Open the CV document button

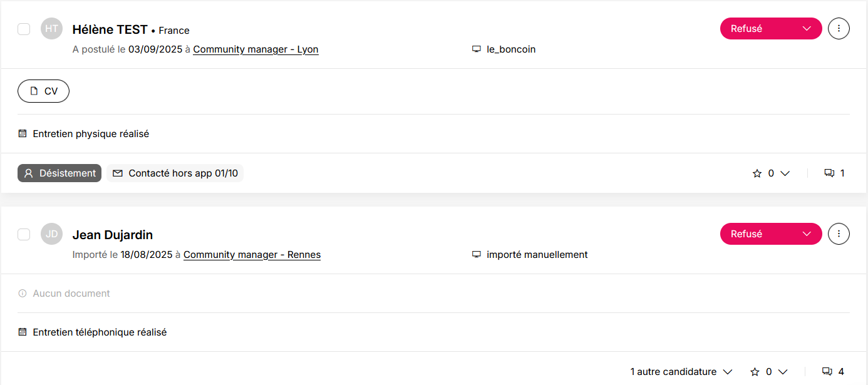(x=43, y=91)
